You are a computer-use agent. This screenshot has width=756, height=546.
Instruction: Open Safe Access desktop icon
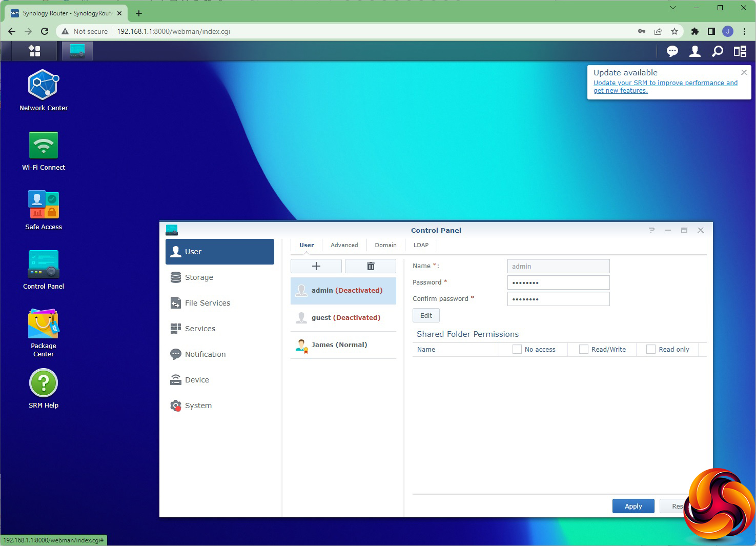click(x=44, y=210)
